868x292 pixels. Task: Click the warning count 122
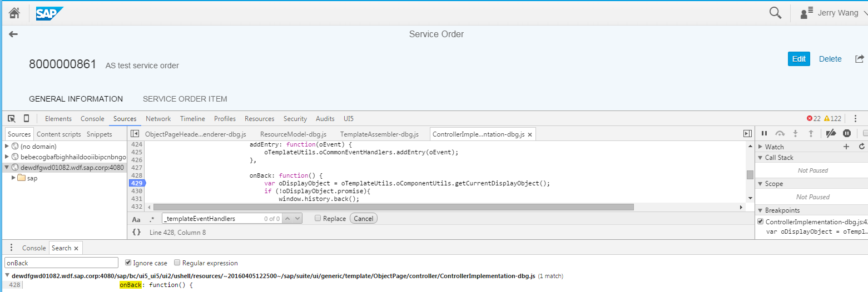click(x=832, y=119)
